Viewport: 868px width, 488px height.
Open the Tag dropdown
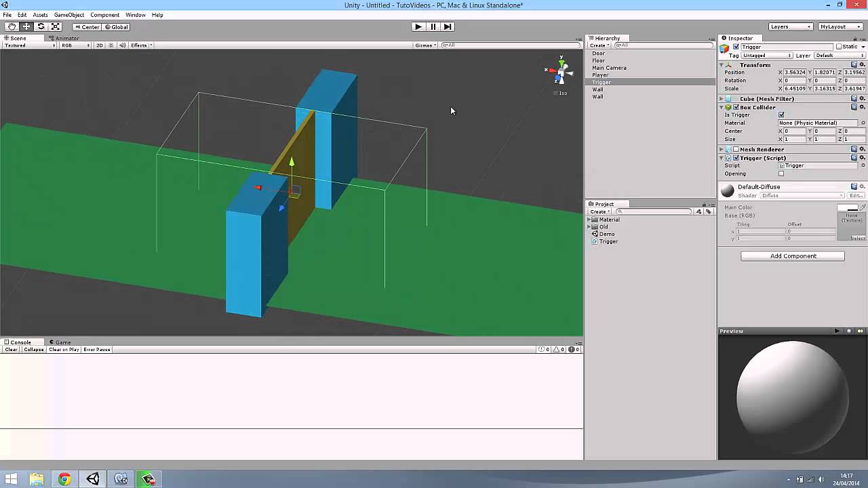(x=767, y=56)
